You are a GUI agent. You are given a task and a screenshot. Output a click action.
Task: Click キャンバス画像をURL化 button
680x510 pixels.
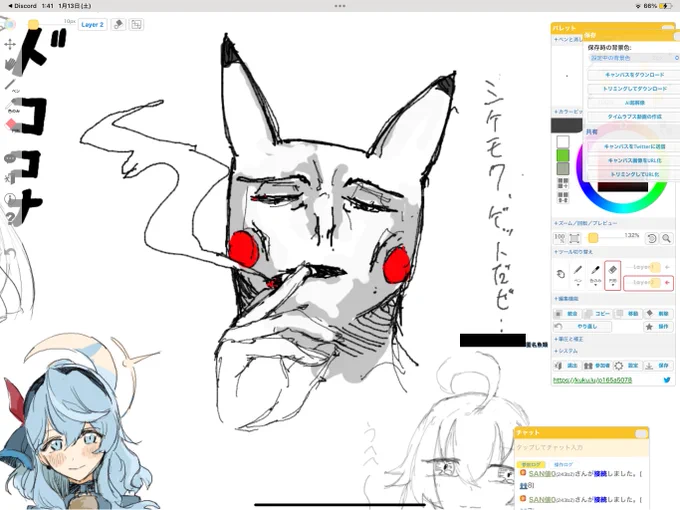(634, 160)
